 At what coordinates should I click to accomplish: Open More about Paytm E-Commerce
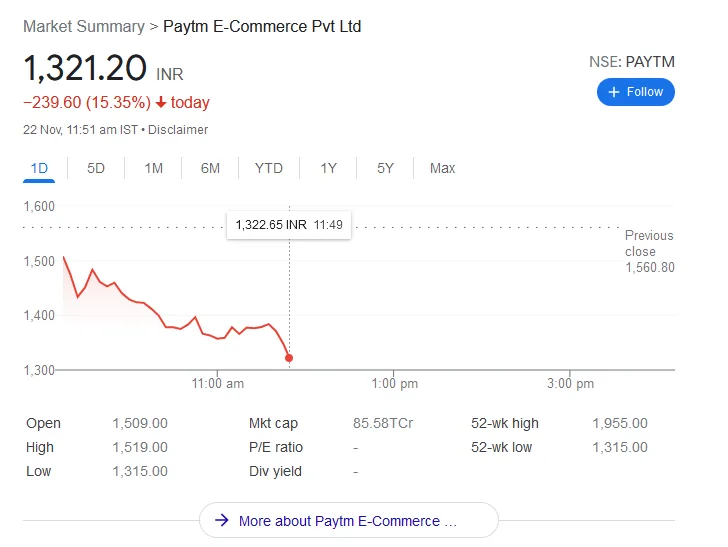(348, 521)
